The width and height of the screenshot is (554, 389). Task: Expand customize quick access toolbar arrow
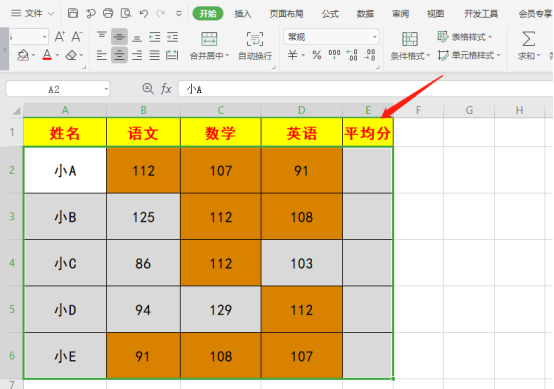(x=179, y=14)
